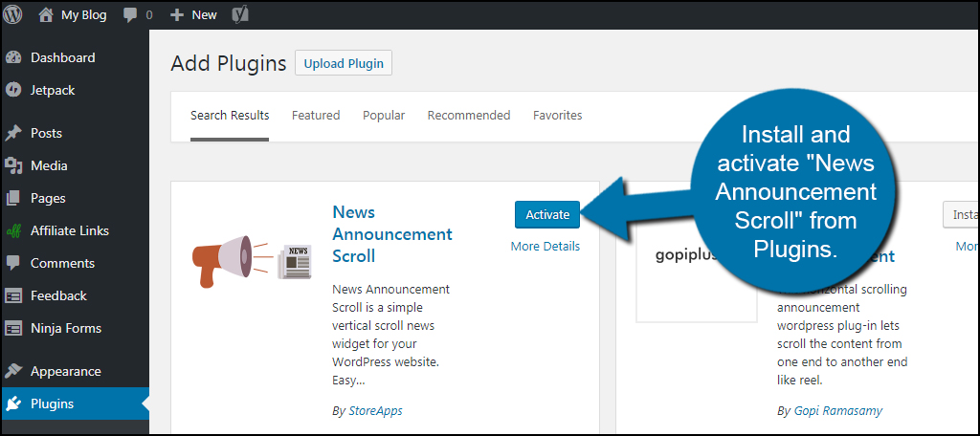Click the Dashboard gauge icon
Image resolution: width=980 pixels, height=436 pixels.
(13, 58)
